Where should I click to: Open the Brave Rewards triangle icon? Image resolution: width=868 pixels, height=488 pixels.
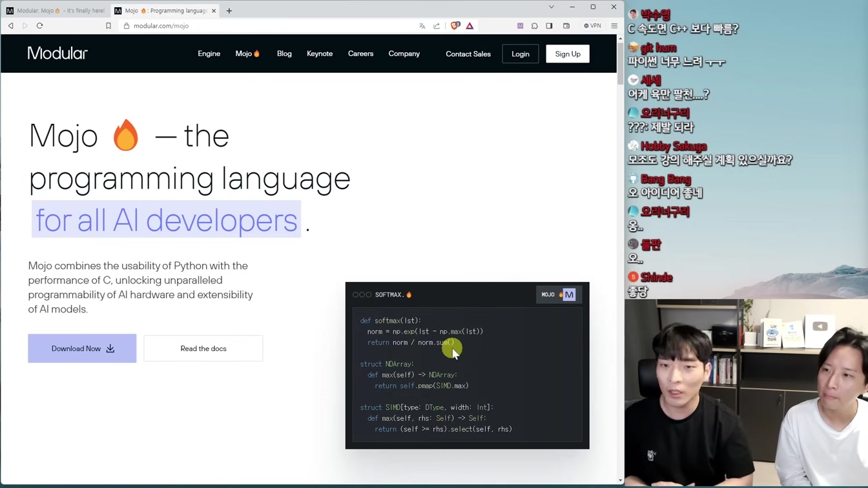[470, 26]
